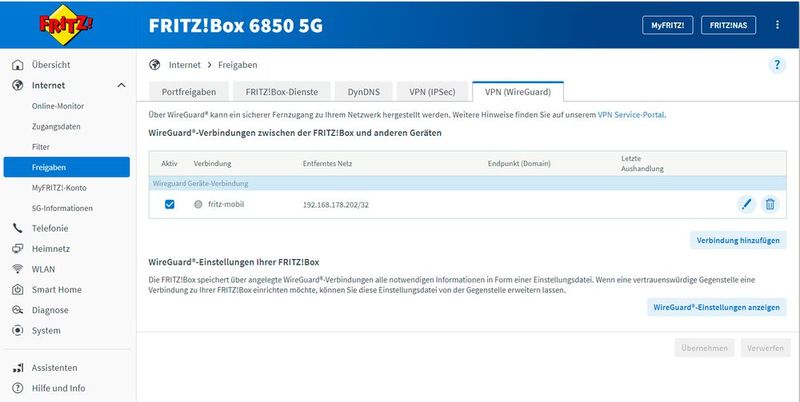Viewport: 800px width, 402px height.
Task: Click the Diagnose icon
Action: coord(17,310)
